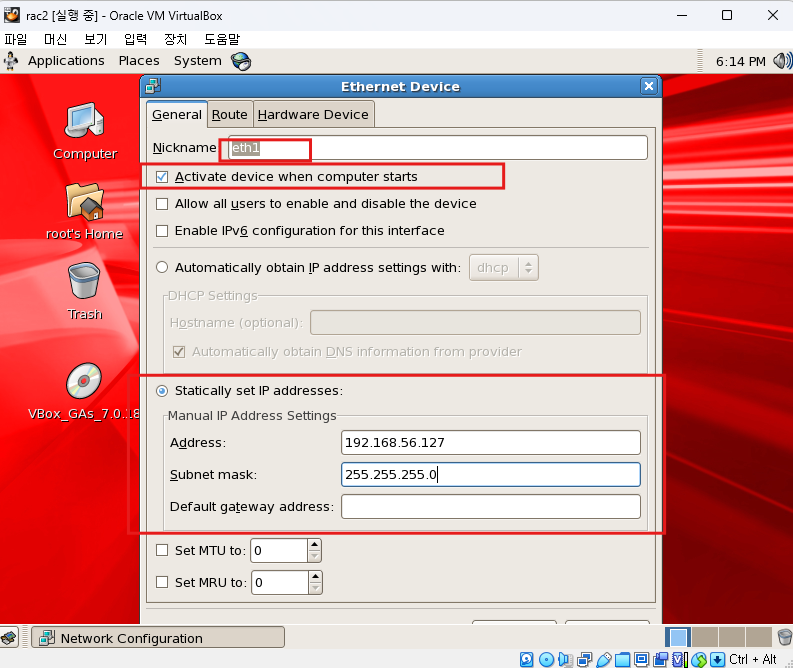Click the trash applet in bottom panel
The width and height of the screenshot is (793, 668).
pyautogui.click(x=784, y=637)
